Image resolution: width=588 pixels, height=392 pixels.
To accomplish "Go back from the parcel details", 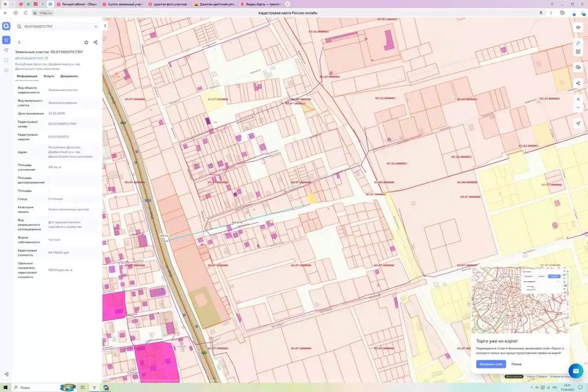I will 19,43.
